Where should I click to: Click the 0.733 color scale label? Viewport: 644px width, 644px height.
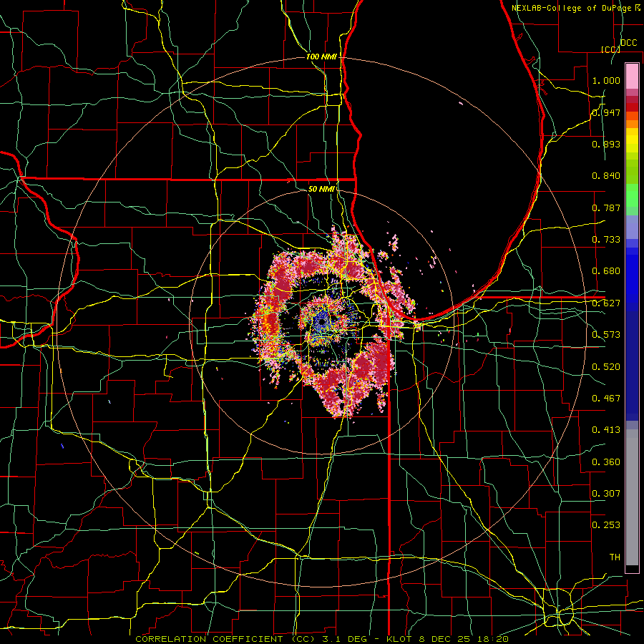606,240
